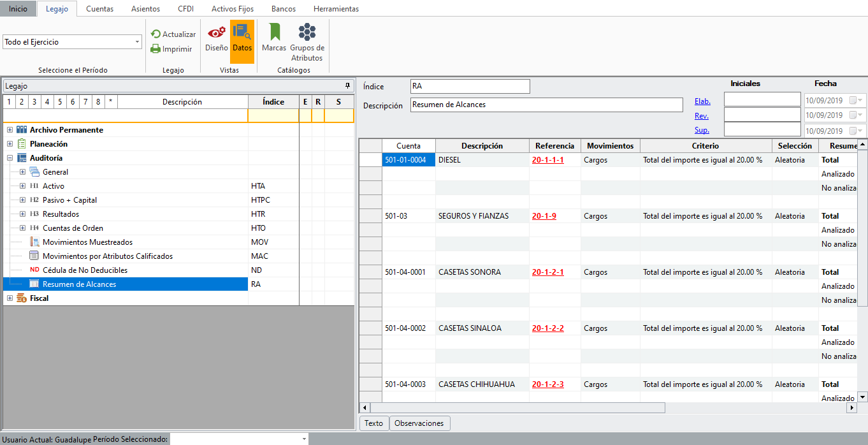Click the Actualizar refresh icon

pos(156,34)
